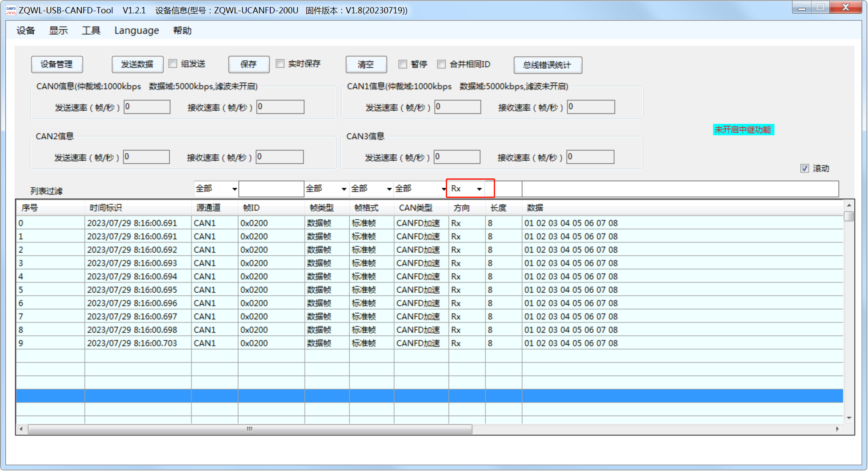This screenshot has height=472, width=868.
Task: Click the 长度 column header
Action: [x=504, y=208]
